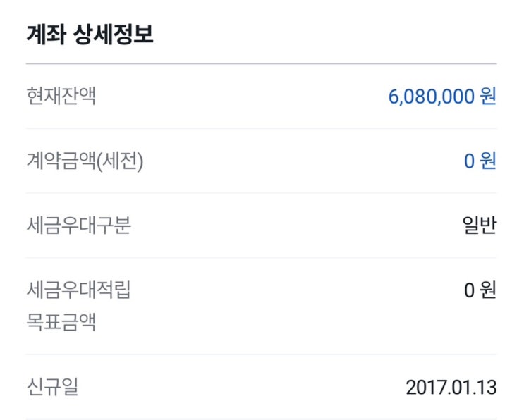This screenshot has height=420, width=524.
Task: Click the black 0 원 target amount
Action: click(480, 290)
